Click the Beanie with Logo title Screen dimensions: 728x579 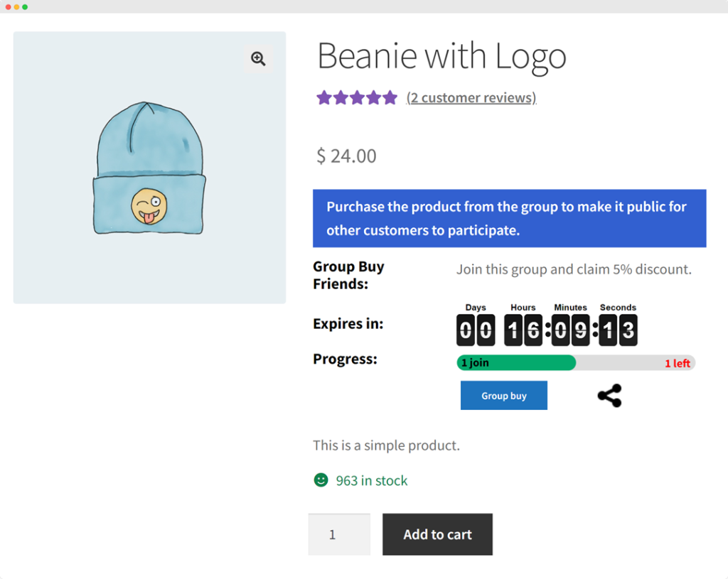coord(441,56)
